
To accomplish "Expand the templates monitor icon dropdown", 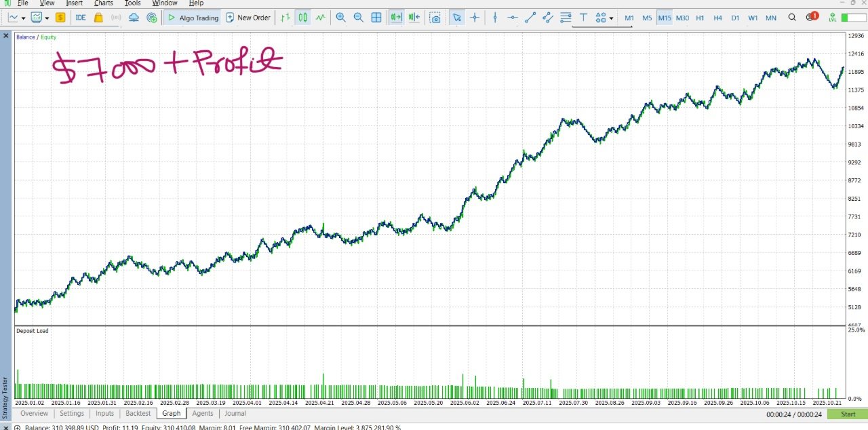I will pos(47,18).
